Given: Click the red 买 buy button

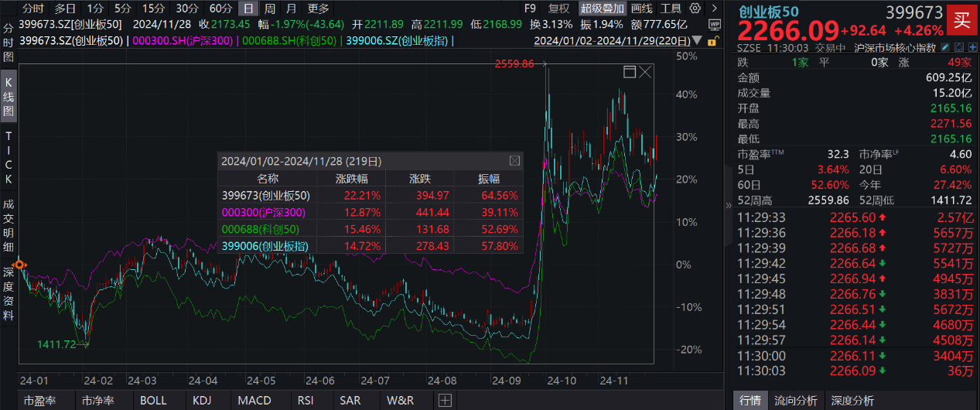Looking at the screenshot, I should pyautogui.click(x=961, y=21).
